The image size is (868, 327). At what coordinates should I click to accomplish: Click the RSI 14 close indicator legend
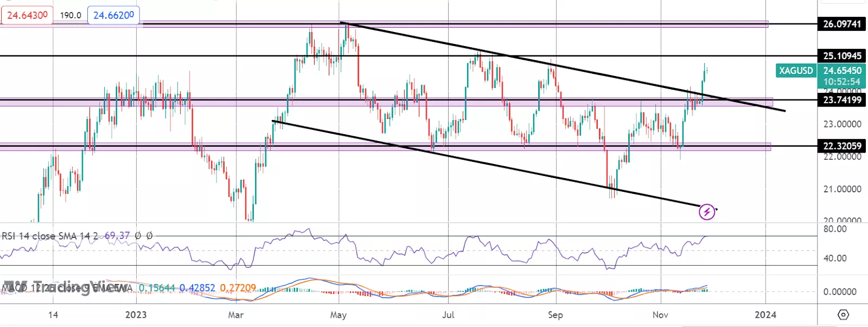(50, 236)
